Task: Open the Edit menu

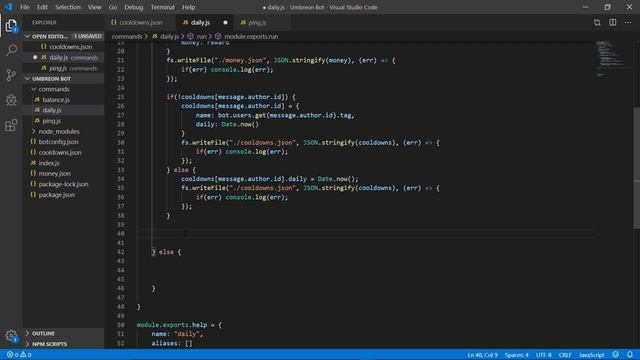Action: (42, 7)
